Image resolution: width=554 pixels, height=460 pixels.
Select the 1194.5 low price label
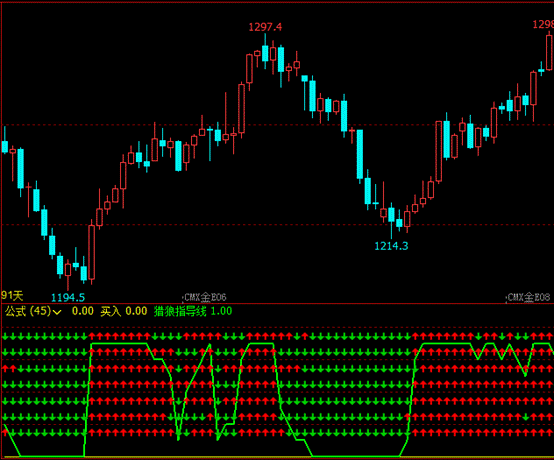coord(68,298)
